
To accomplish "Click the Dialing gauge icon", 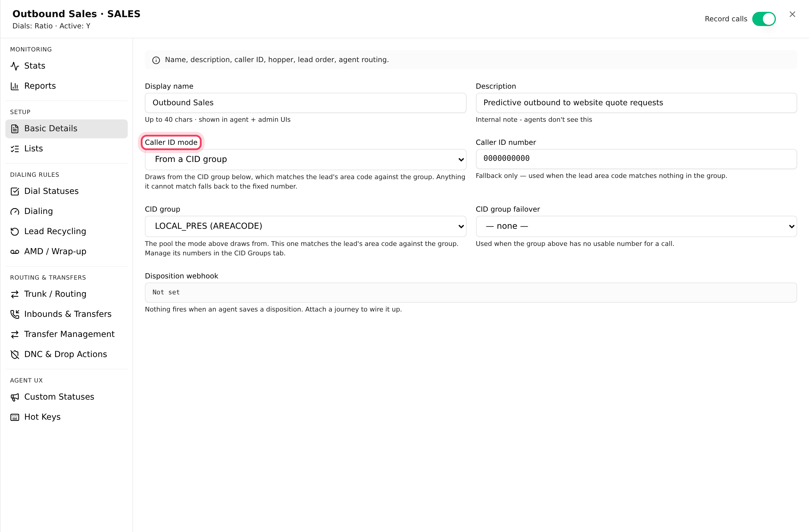I will (14, 211).
